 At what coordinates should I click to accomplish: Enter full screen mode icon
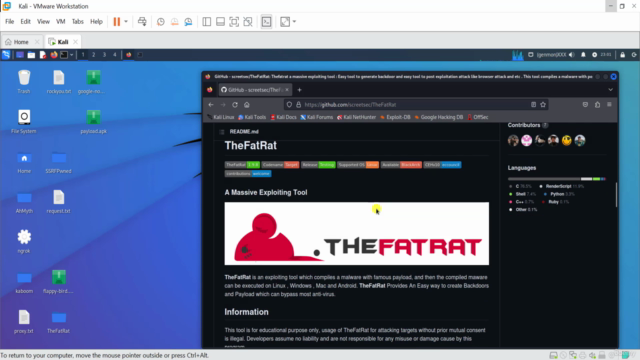pyautogui.click(x=234, y=22)
